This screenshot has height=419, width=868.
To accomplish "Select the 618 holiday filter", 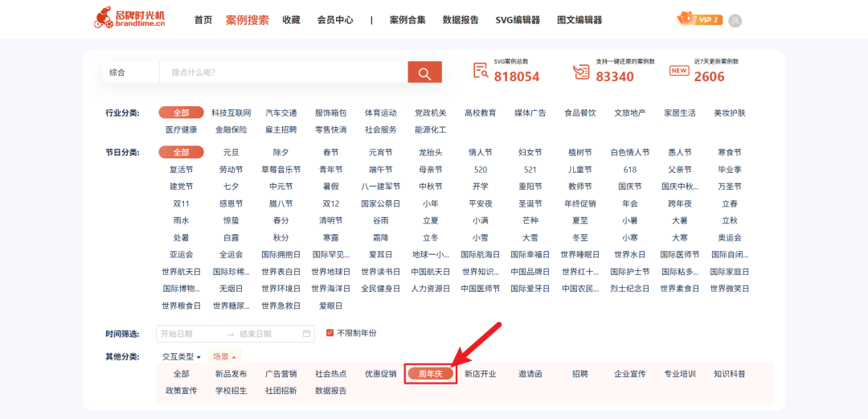I will [630, 169].
